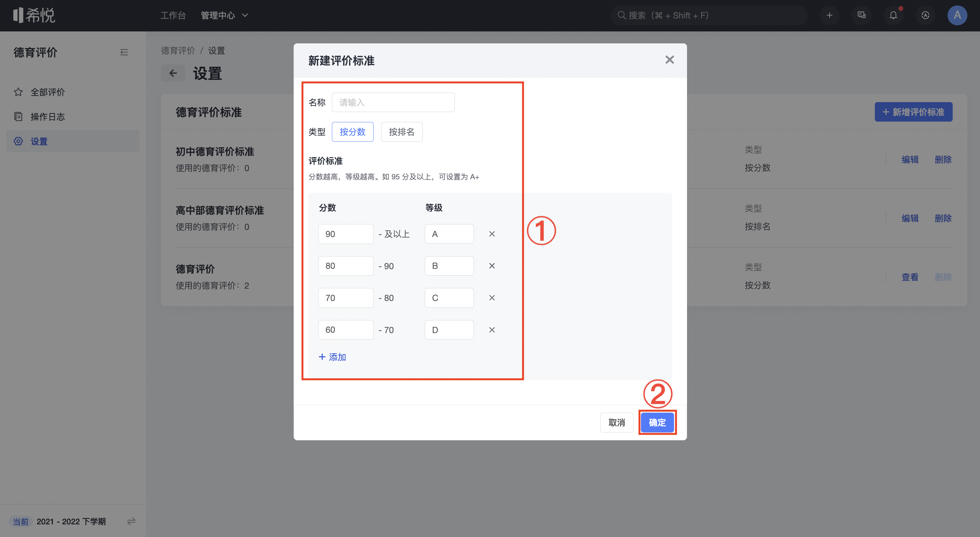Open the user avatar A menu
The width and height of the screenshot is (980, 537).
tap(957, 15)
